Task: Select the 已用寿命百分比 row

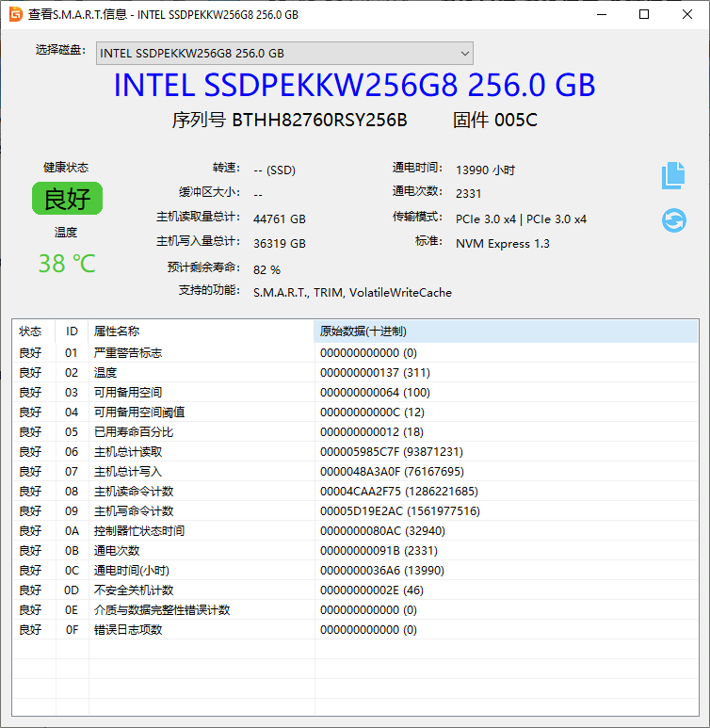Action: pos(355,431)
